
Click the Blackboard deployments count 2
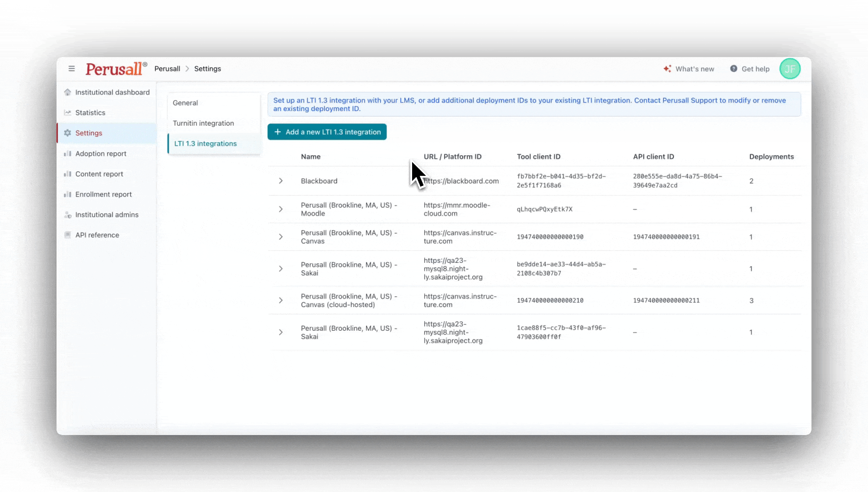[751, 181]
